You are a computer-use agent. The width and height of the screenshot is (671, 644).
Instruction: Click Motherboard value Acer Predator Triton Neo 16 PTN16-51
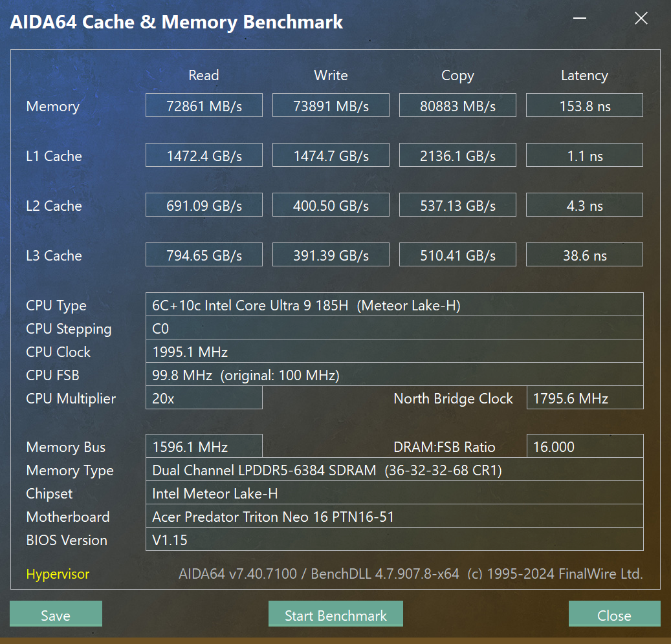point(395,516)
